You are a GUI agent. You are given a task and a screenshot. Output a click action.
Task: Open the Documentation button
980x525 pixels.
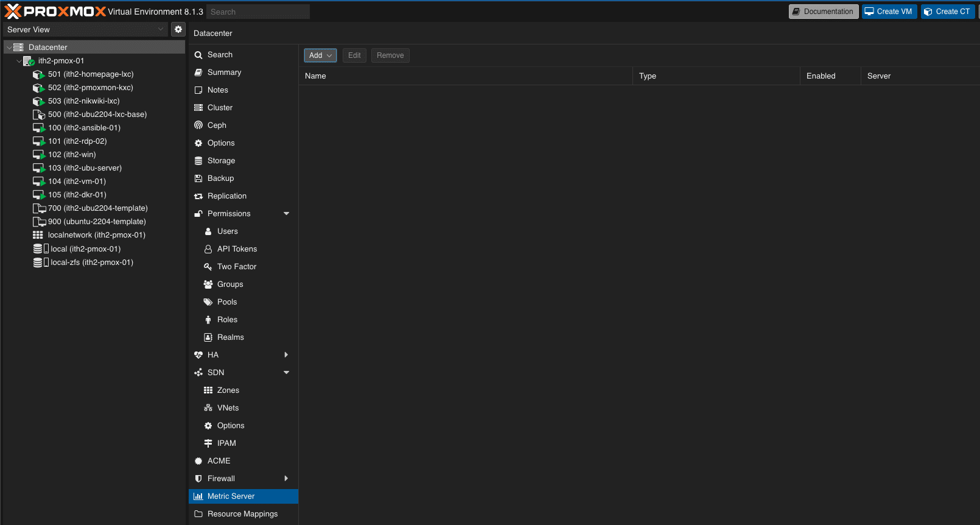click(x=823, y=12)
